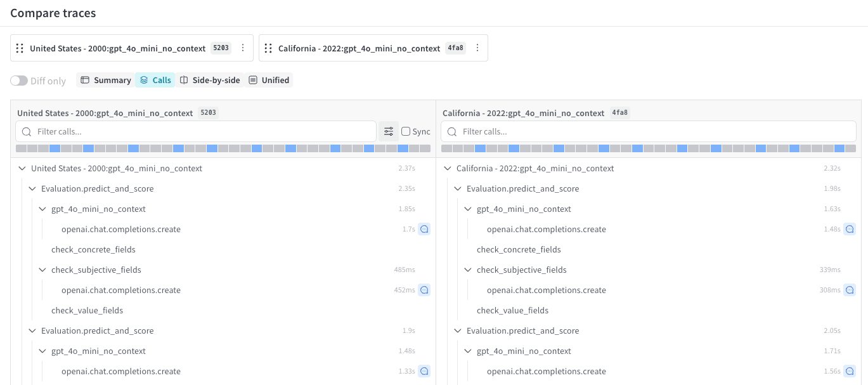Open the filter settings icon beside Sync
The width and height of the screenshot is (868, 385).
pos(389,131)
